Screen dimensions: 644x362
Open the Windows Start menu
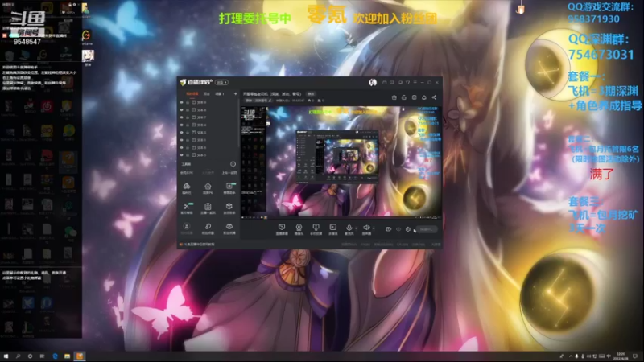click(x=6, y=356)
